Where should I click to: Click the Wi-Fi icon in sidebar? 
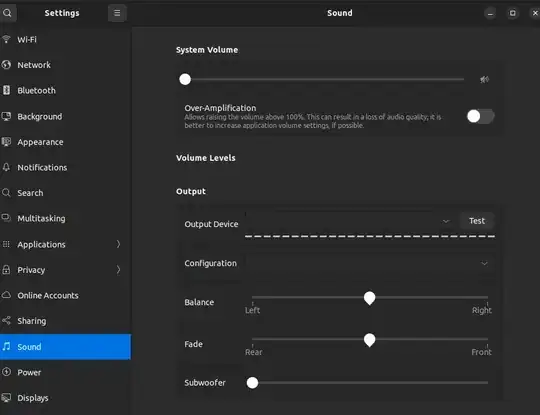click(x=6, y=39)
